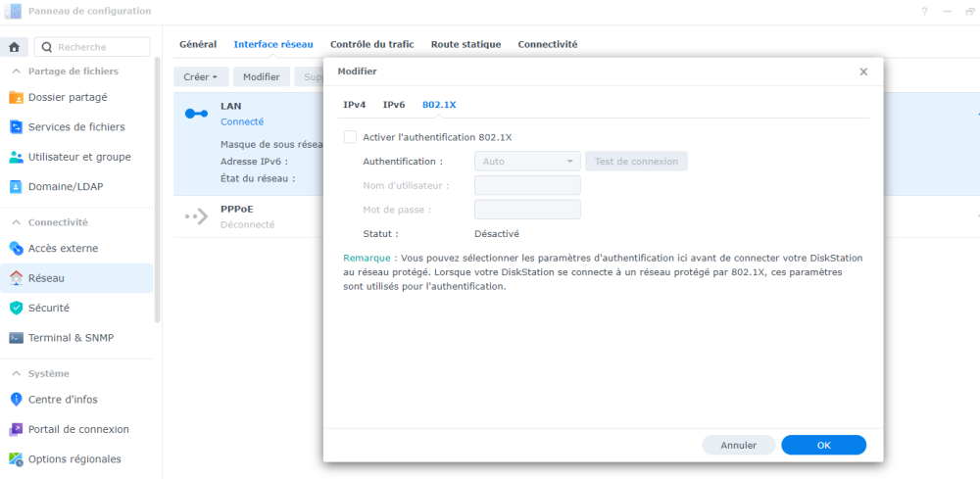980x479 pixels.
Task: Enable the 802.1X authentication checkbox
Action: click(351, 137)
